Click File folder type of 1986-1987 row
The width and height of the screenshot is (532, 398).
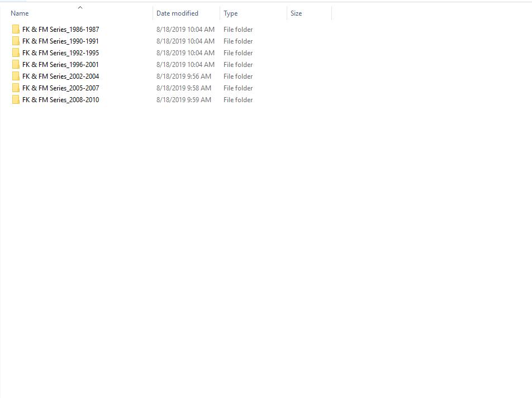[238, 30]
